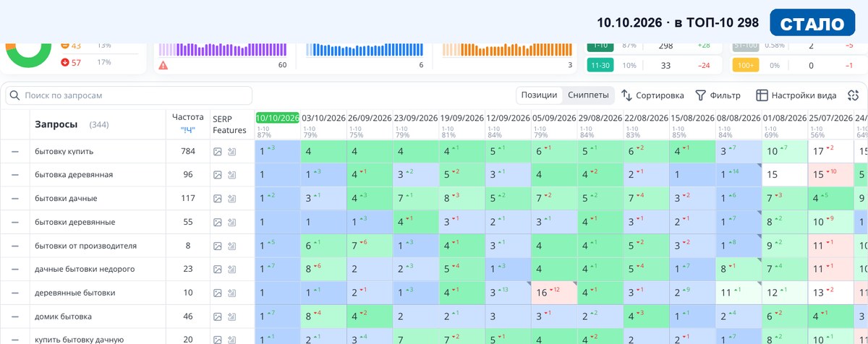Select the 19/09/2026 date column header
The image size is (868, 344).
coord(461,118)
